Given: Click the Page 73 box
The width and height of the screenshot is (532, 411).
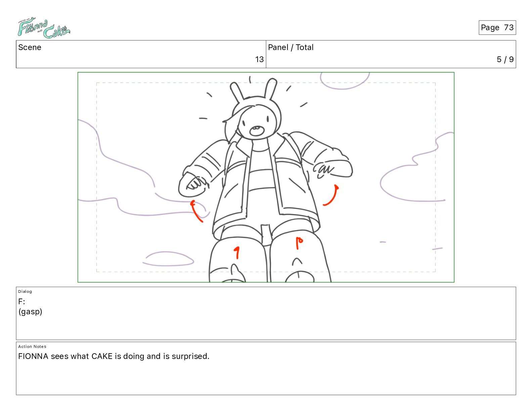Looking at the screenshot, I should pos(497,28).
